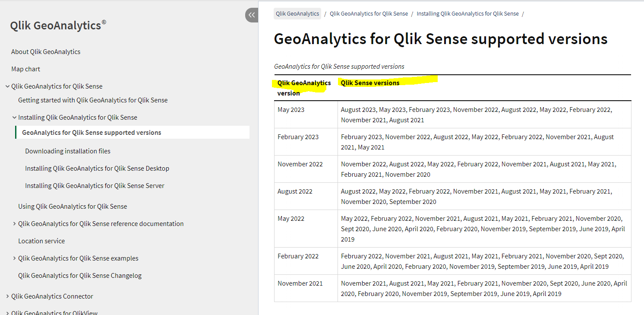
Task: Expand Qlik GeoAnalytics for Qlik Sense reference documentation
Action: [x=14, y=223]
